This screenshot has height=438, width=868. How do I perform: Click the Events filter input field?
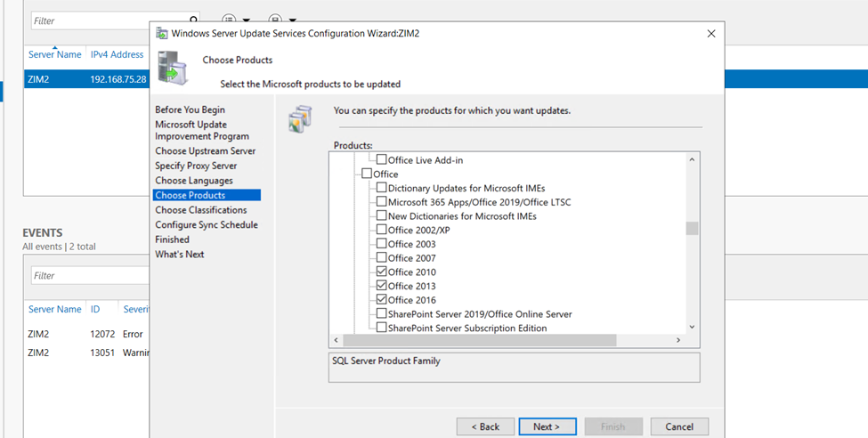click(89, 276)
